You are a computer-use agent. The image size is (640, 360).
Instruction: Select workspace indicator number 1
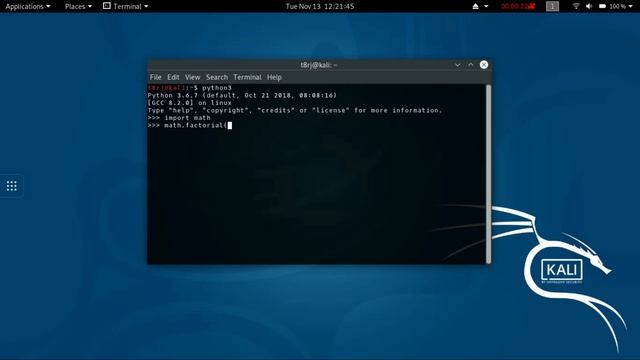[x=552, y=6]
